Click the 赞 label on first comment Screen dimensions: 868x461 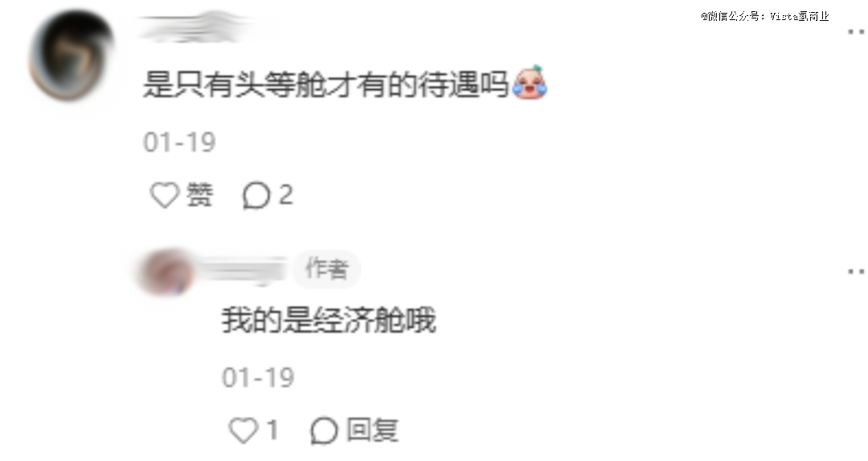coord(199,195)
